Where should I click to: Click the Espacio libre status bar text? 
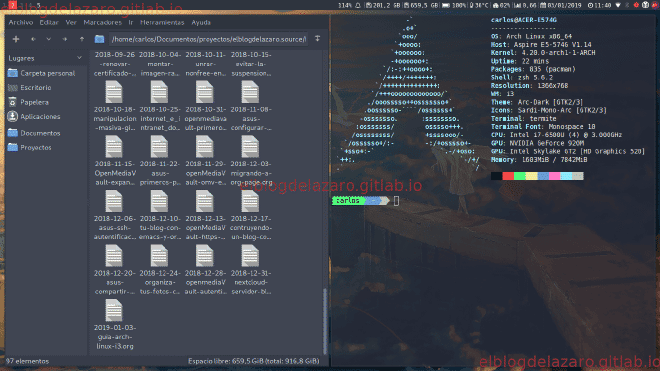(253, 361)
